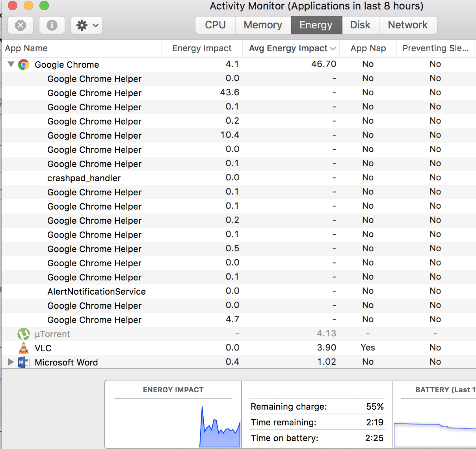Screen dimensions: 476x449
Task: Click the VLC cone icon
Action: [x=24, y=348]
